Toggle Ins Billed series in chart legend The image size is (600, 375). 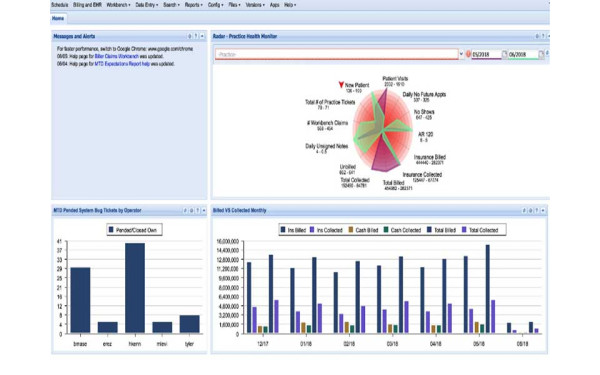click(x=293, y=230)
